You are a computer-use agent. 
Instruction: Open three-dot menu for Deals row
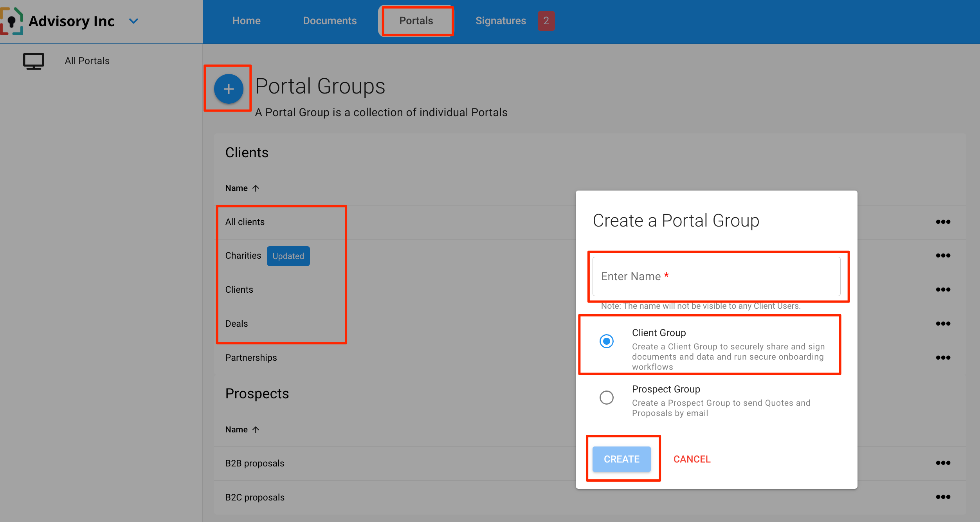(x=943, y=324)
